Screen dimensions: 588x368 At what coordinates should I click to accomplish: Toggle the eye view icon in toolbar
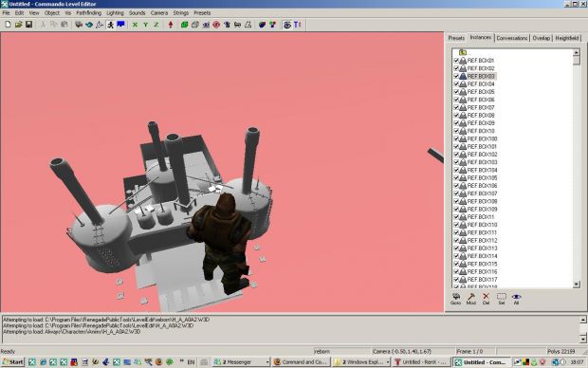tap(287, 25)
